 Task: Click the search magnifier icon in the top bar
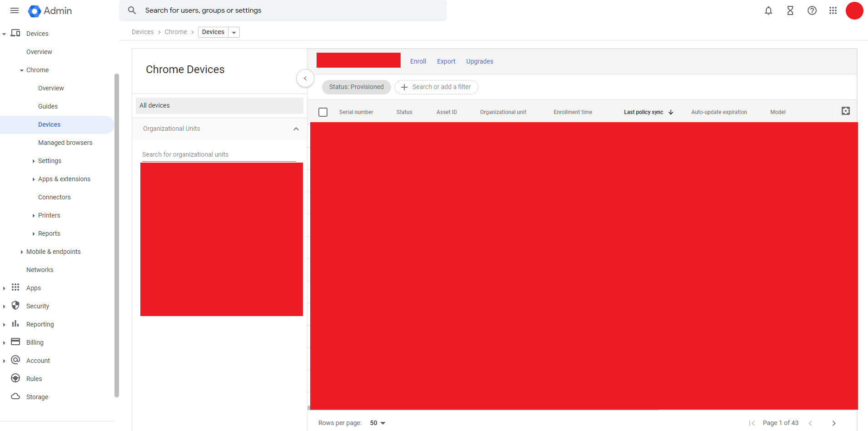point(131,10)
